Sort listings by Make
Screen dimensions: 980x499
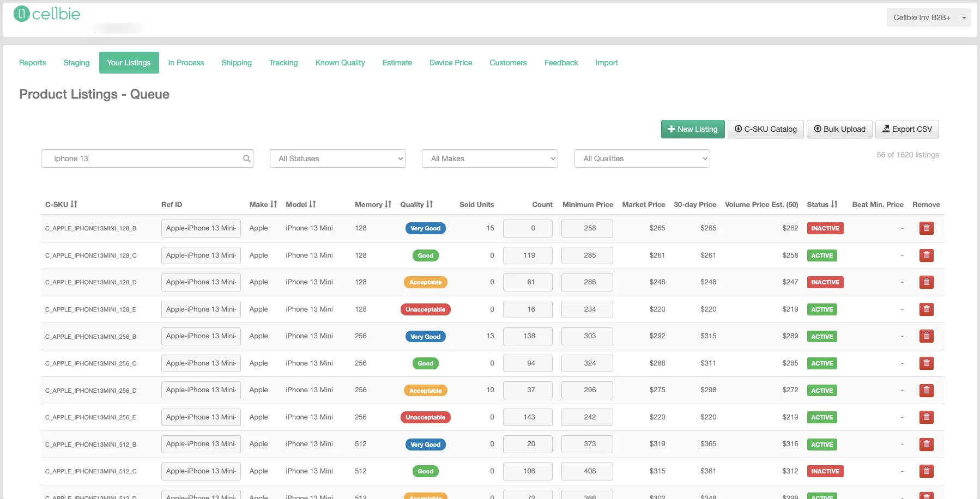(x=274, y=204)
